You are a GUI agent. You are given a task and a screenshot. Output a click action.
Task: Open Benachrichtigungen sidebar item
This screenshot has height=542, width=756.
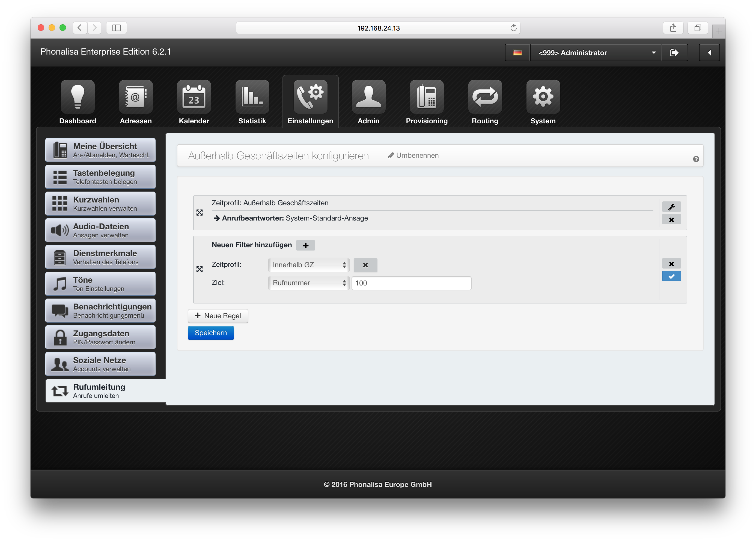pyautogui.click(x=100, y=310)
